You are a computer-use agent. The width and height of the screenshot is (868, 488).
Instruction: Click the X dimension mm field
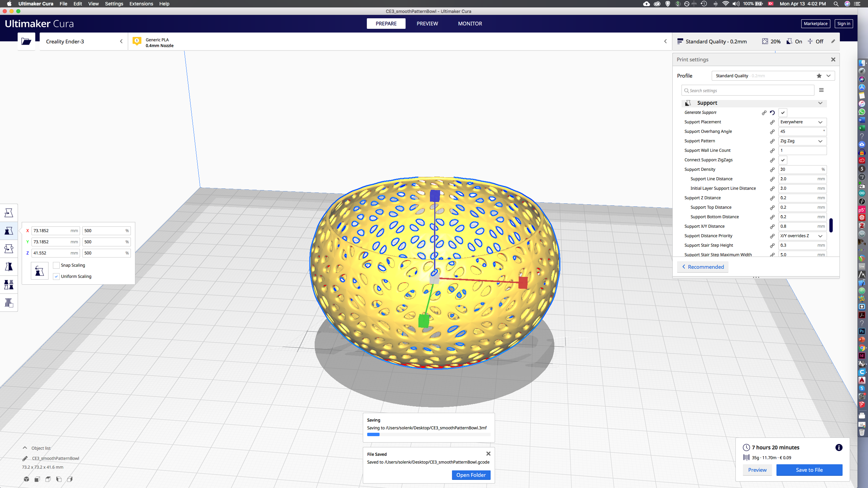(x=56, y=231)
